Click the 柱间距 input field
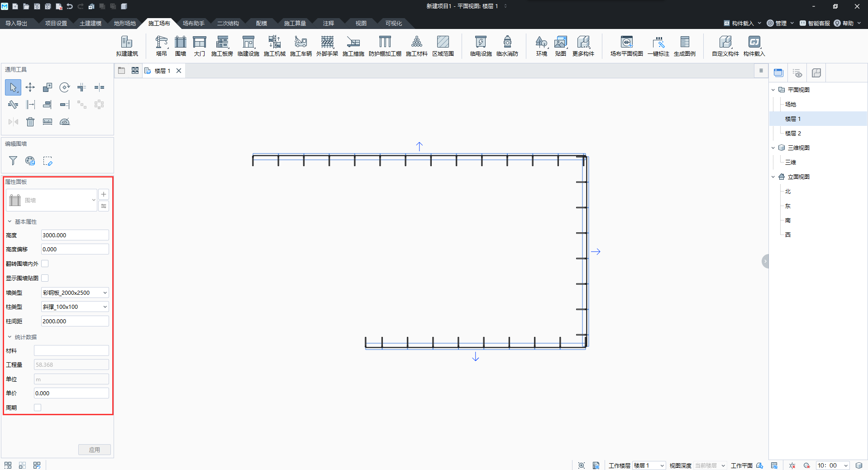The height and width of the screenshot is (470, 868). pyautogui.click(x=75, y=321)
